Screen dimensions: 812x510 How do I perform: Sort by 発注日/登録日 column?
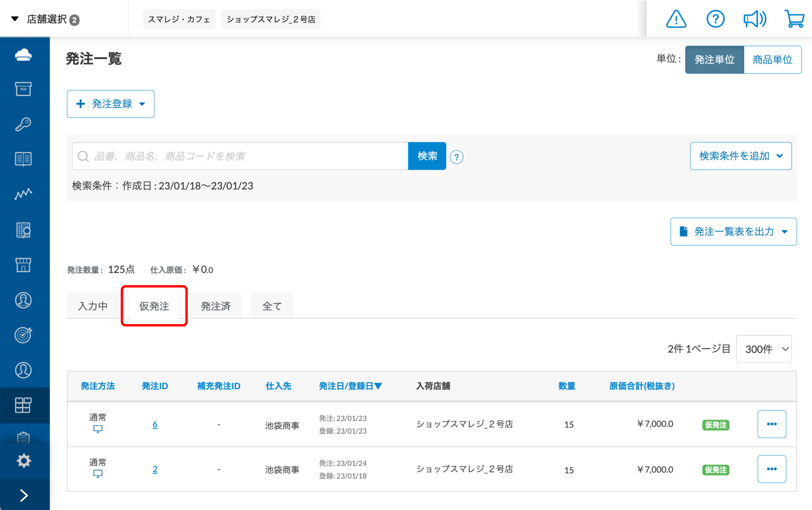tap(350, 386)
